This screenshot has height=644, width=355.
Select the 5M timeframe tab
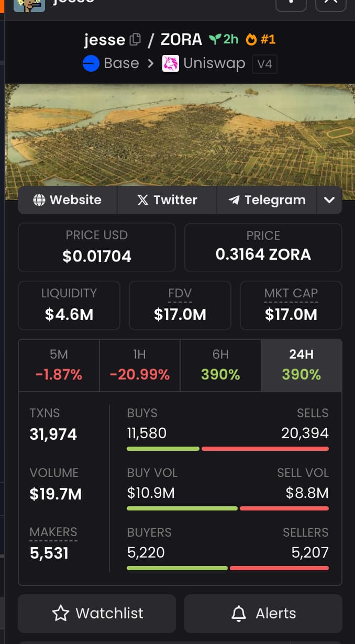coord(59,365)
